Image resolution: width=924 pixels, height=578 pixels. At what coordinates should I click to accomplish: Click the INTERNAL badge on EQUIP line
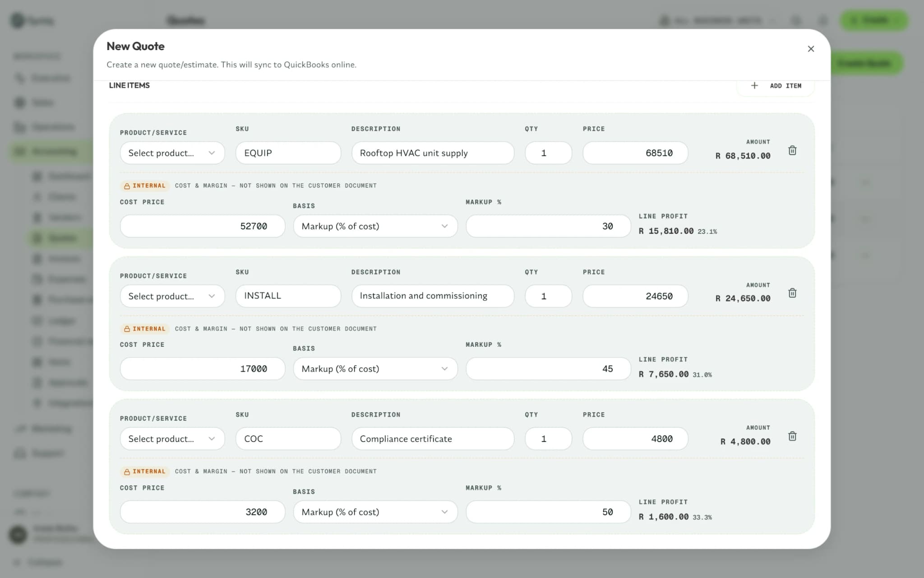(x=145, y=186)
